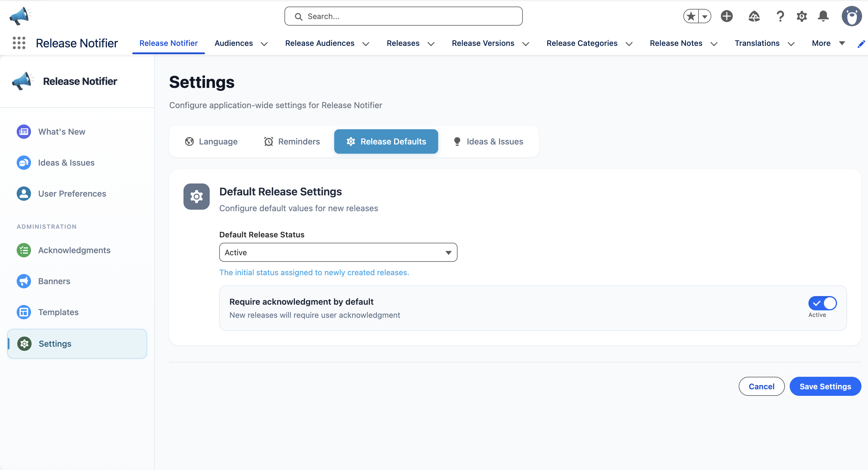Click the Cancel button
This screenshot has width=868, height=470.
point(762,386)
